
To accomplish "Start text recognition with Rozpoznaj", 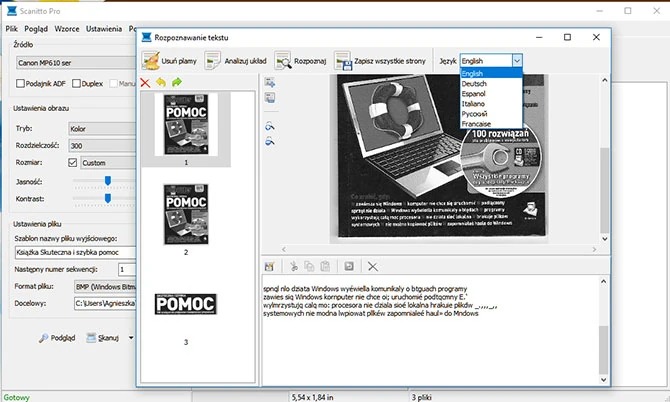I will [300, 61].
